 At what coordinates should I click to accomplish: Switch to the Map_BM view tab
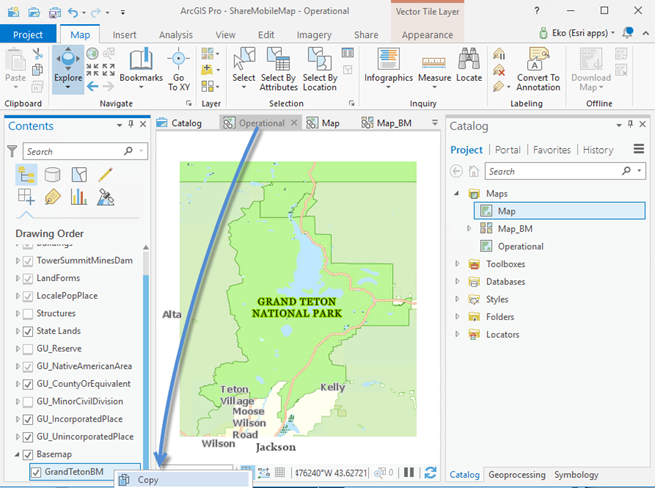[386, 123]
